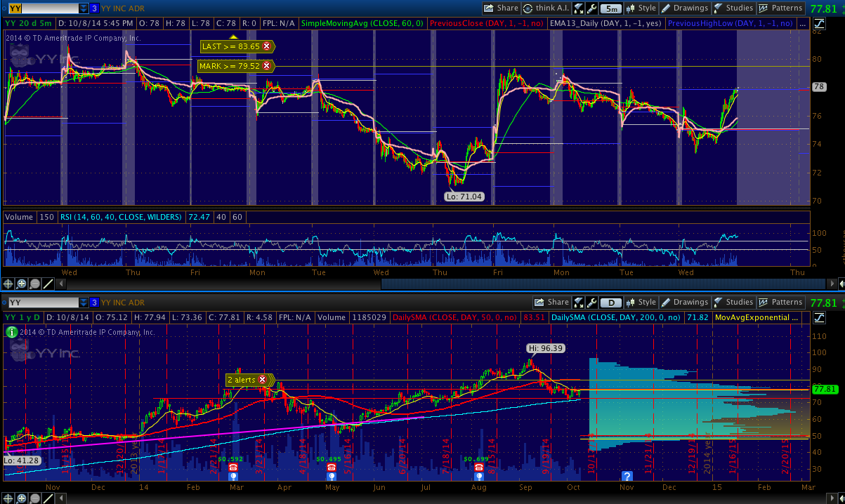845x504 pixels.
Task: Open the Patterns menu in lower chart
Action: [x=780, y=303]
